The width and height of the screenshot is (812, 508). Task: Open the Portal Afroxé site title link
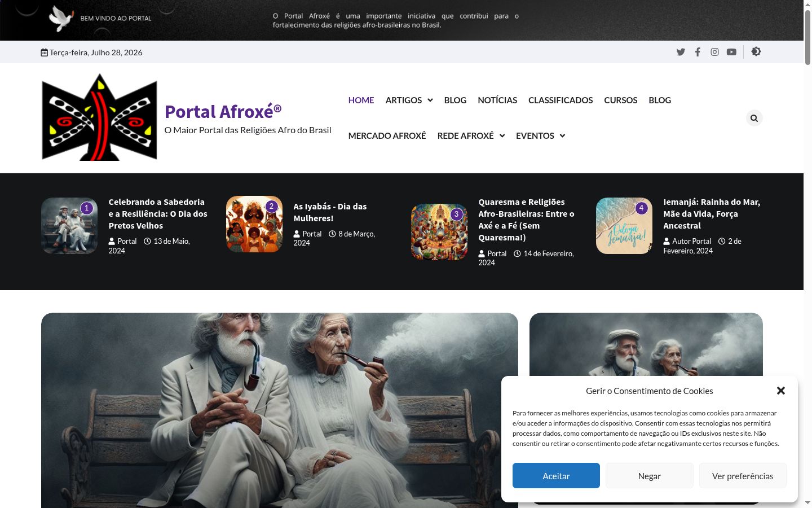tap(223, 111)
